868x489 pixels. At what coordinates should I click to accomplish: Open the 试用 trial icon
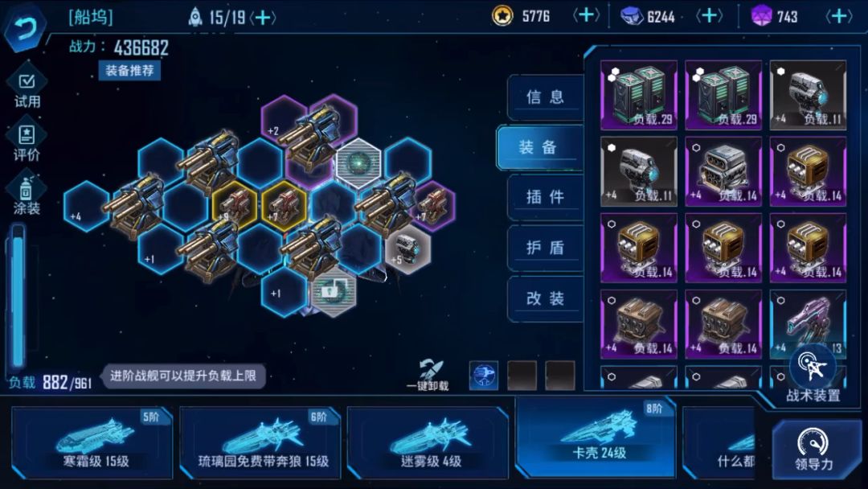(27, 90)
